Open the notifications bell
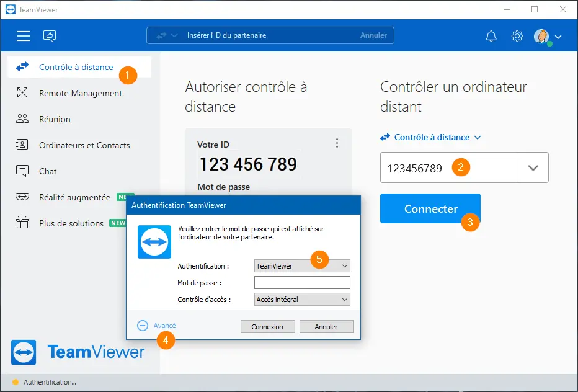This screenshot has width=578, height=392. [x=491, y=36]
